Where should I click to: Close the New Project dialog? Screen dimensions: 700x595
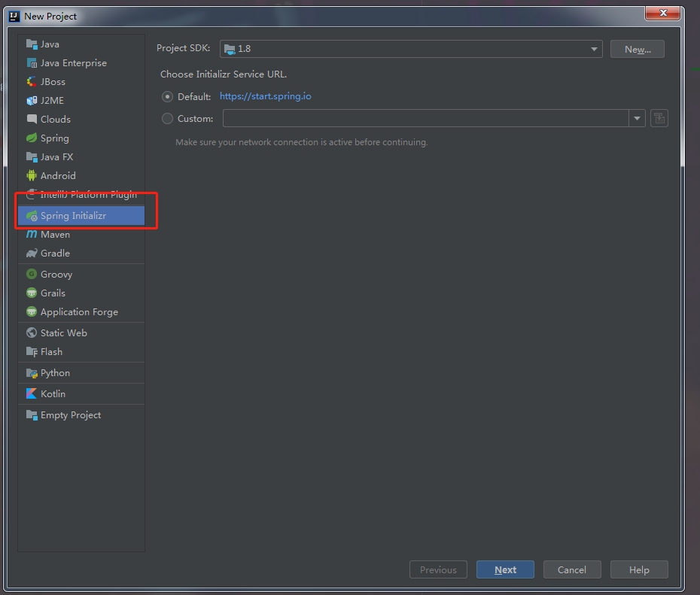(x=662, y=13)
